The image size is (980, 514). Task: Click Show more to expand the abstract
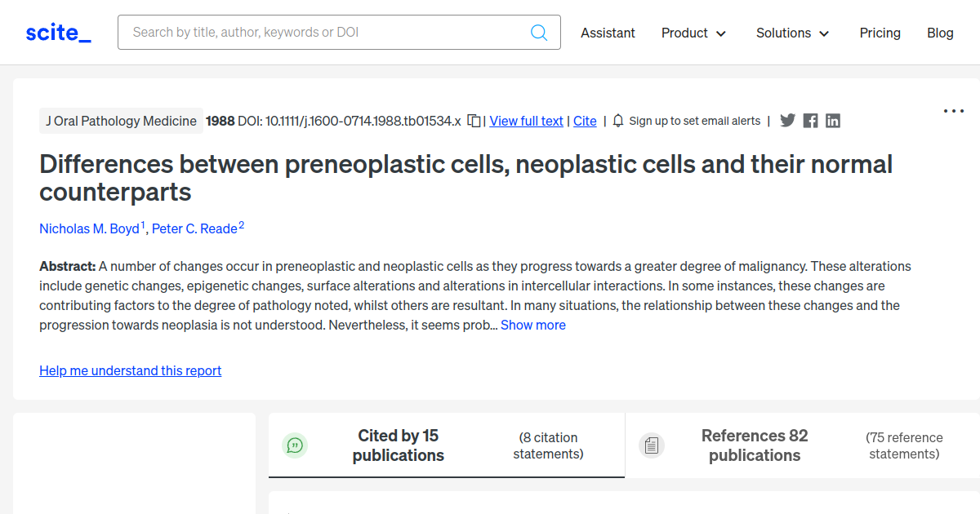pyautogui.click(x=532, y=325)
